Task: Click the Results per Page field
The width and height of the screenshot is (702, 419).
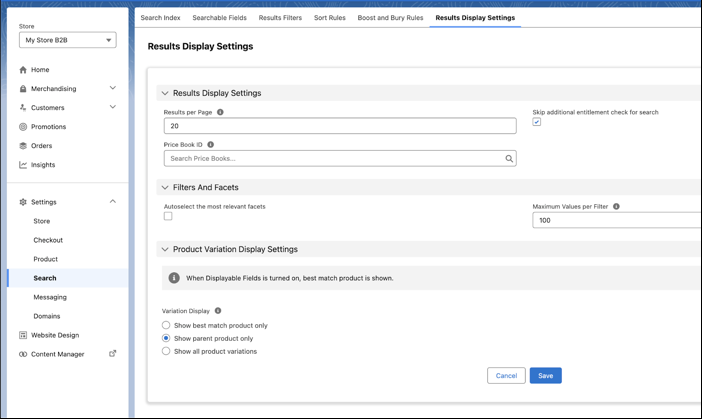Action: click(340, 126)
